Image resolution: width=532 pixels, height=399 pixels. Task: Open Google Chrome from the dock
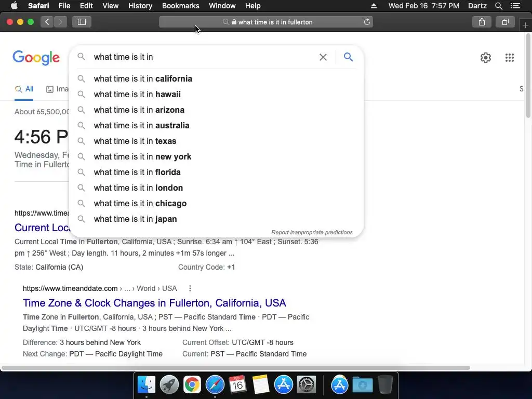(192, 385)
